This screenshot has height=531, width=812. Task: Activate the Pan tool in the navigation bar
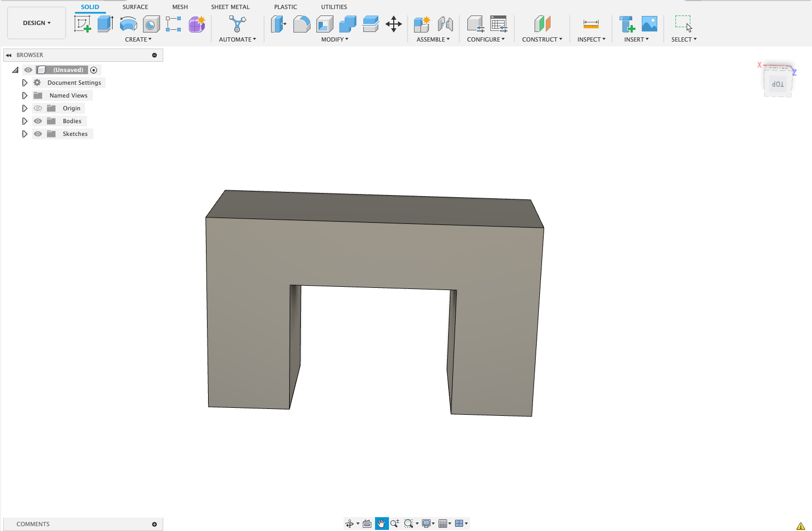(381, 524)
